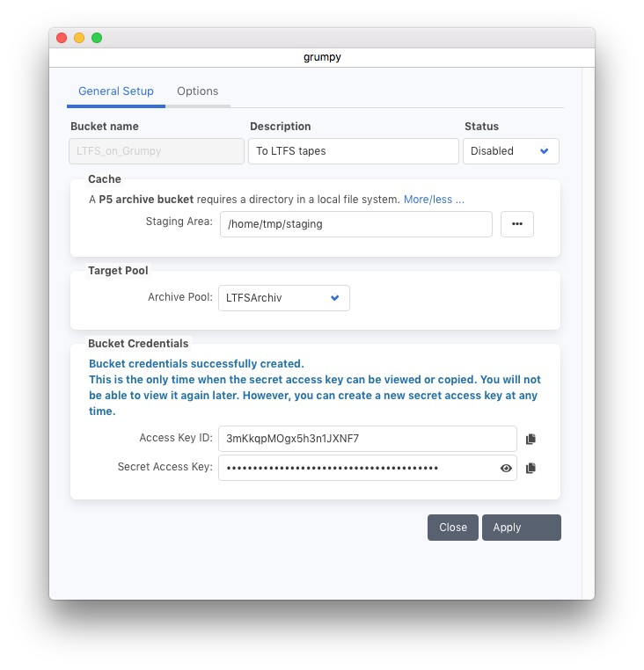This screenshot has height=670, width=644.
Task: Toggle the More/less link in Cache
Action: (433, 200)
